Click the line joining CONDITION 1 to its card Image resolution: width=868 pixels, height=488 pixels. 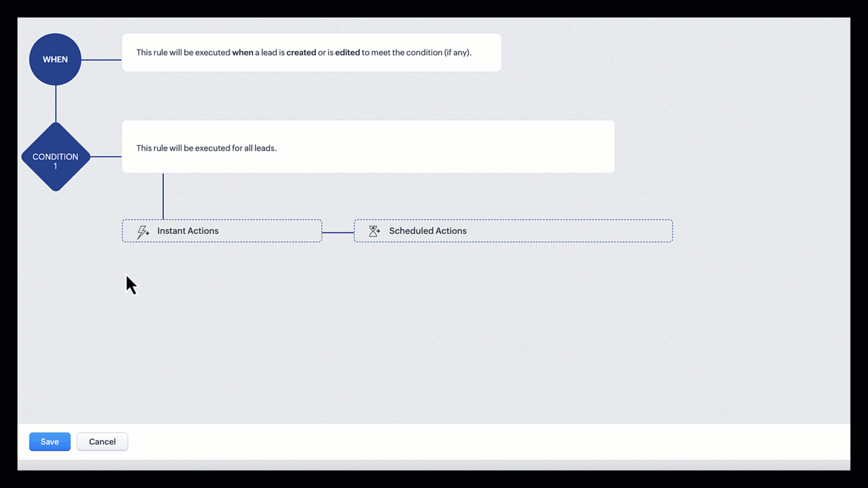tap(106, 157)
